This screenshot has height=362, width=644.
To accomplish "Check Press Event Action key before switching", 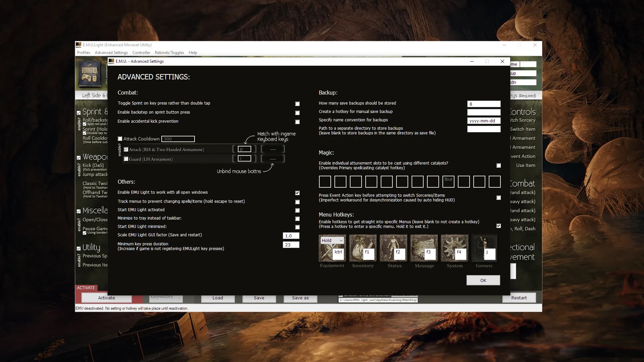I will [x=498, y=198].
